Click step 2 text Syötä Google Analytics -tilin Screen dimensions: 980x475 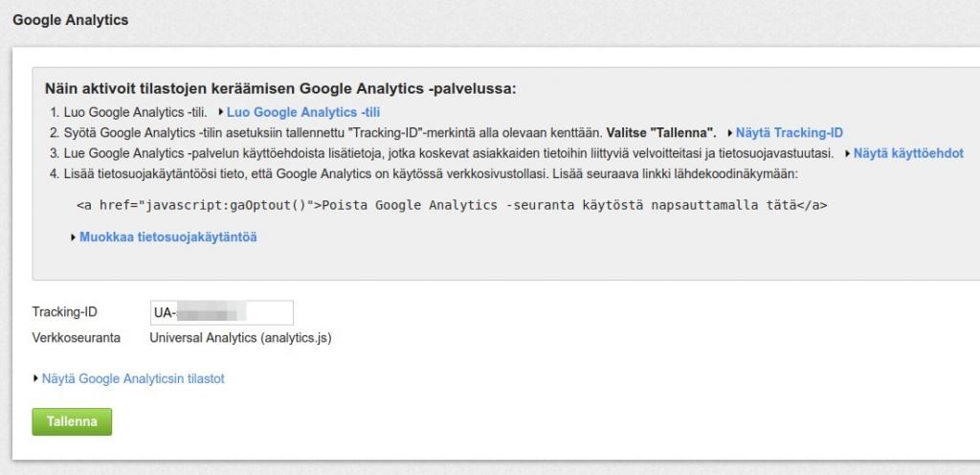pyautogui.click(x=390, y=132)
